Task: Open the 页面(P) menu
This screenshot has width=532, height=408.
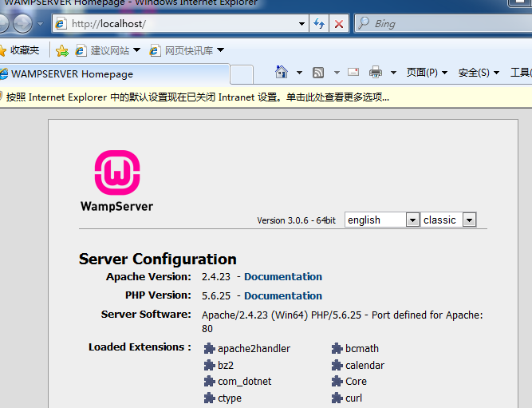Action: 428,73
